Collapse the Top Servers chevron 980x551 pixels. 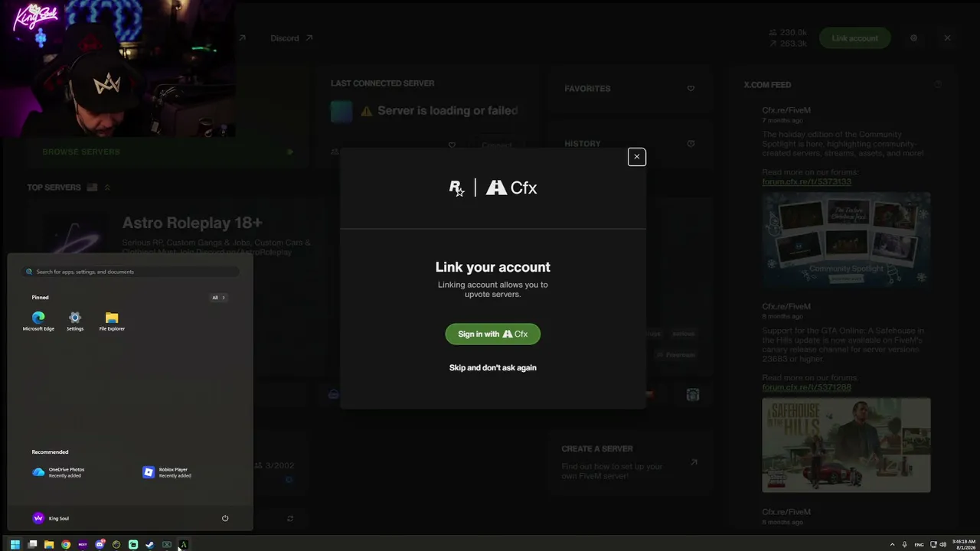107,187
